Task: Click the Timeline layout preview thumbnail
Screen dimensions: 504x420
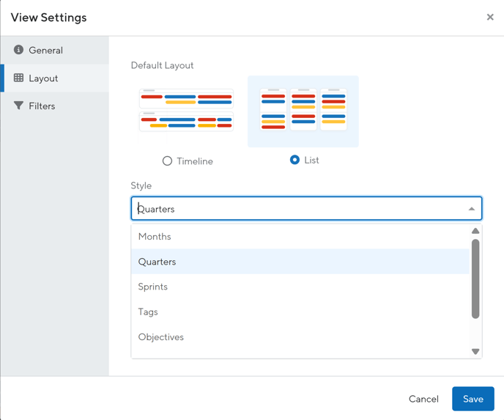Action: tap(186, 111)
